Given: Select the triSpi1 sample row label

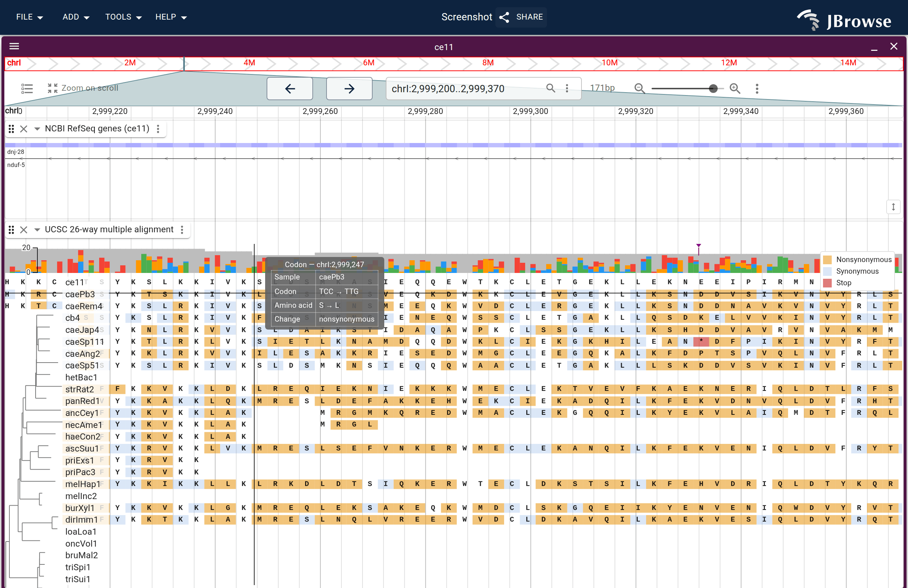Looking at the screenshot, I should 78,567.
